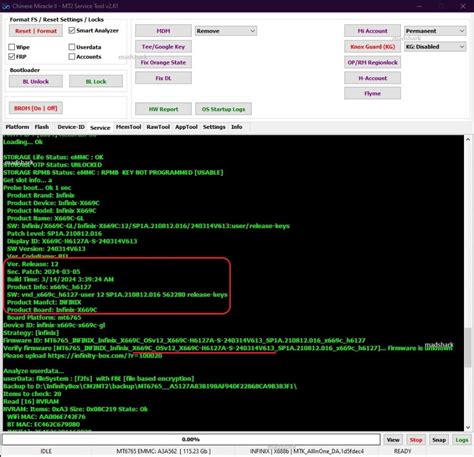Image resolution: width=474 pixels, height=457 pixels.
Task: Click the MT6765 EMMC status bar entry
Action: 163,451
